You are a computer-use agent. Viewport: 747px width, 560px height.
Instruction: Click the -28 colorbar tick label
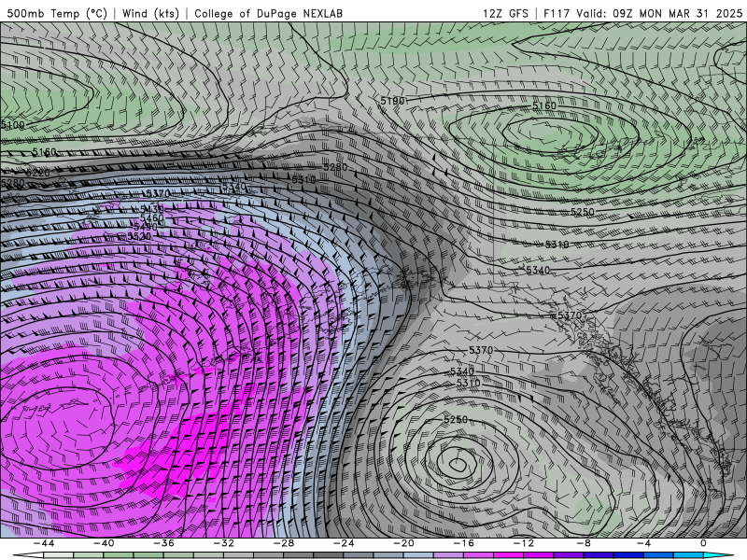pyautogui.click(x=284, y=543)
